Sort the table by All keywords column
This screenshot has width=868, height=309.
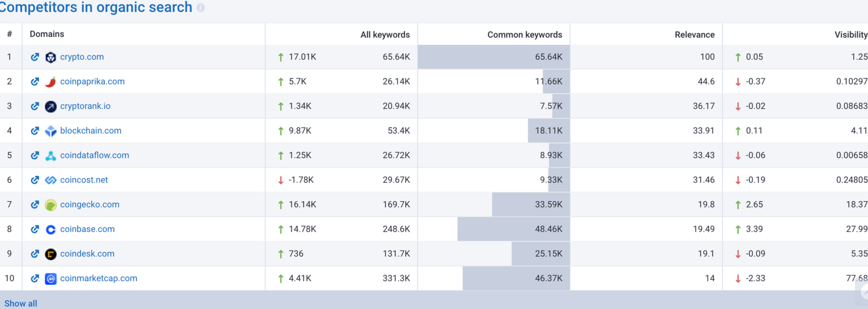tap(384, 34)
